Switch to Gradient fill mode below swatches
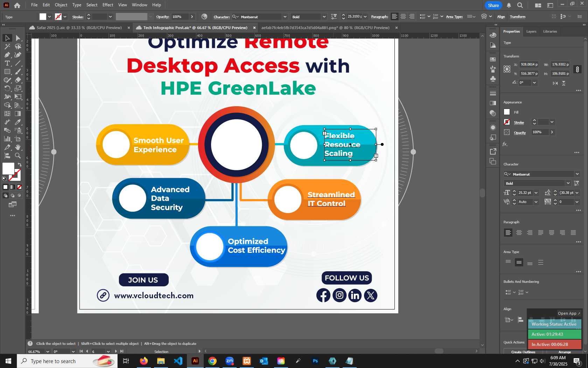This screenshot has width=588, height=368. pyautogui.click(x=12, y=187)
